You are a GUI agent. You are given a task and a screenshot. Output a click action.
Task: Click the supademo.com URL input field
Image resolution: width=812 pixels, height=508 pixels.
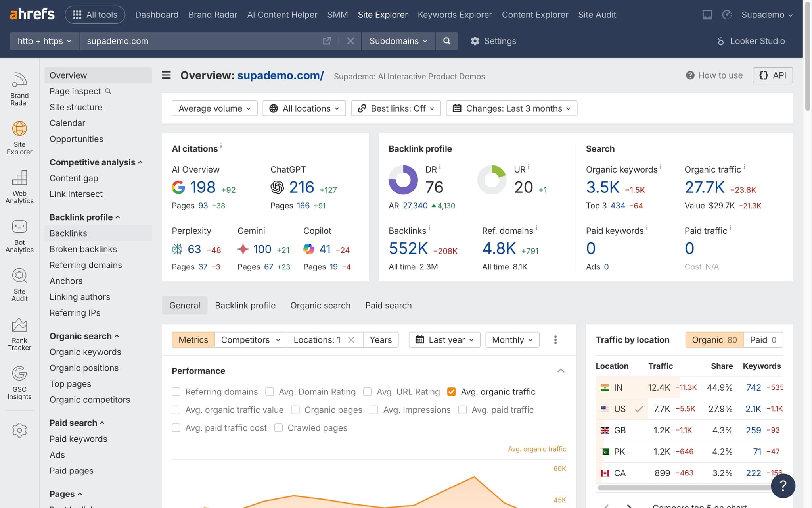click(x=198, y=41)
